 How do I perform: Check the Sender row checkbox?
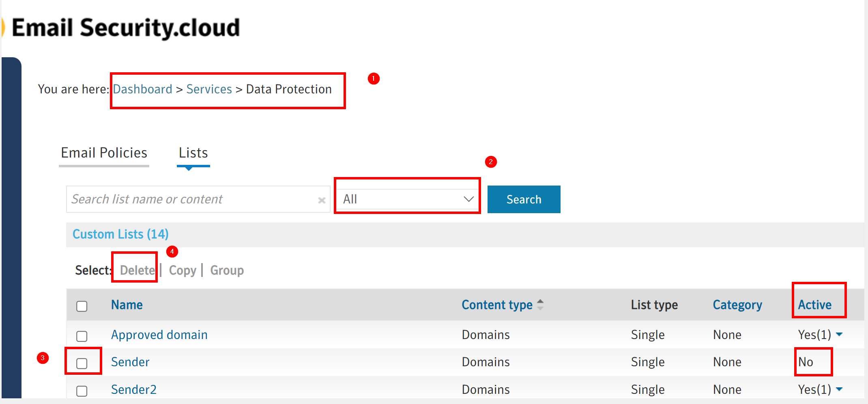tap(82, 363)
